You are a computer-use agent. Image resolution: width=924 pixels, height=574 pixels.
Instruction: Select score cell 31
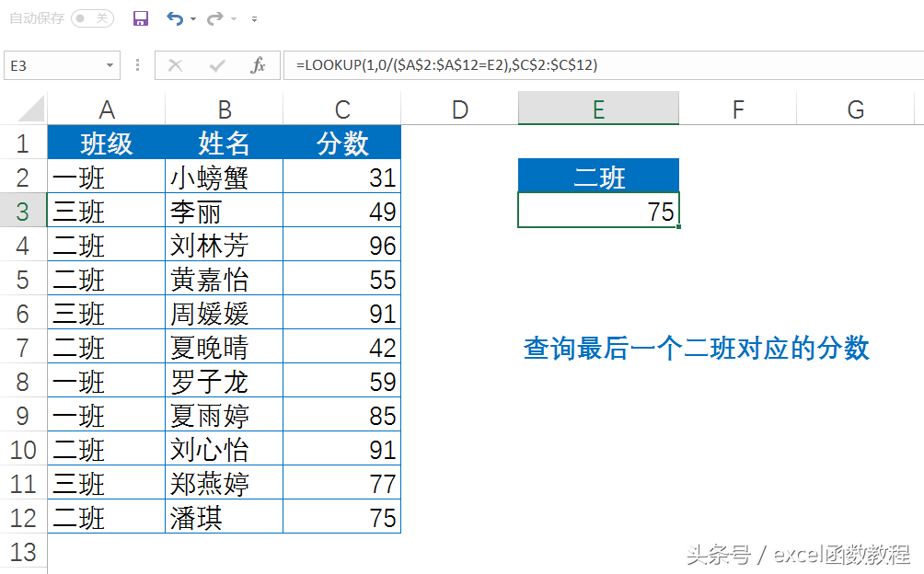(x=342, y=177)
